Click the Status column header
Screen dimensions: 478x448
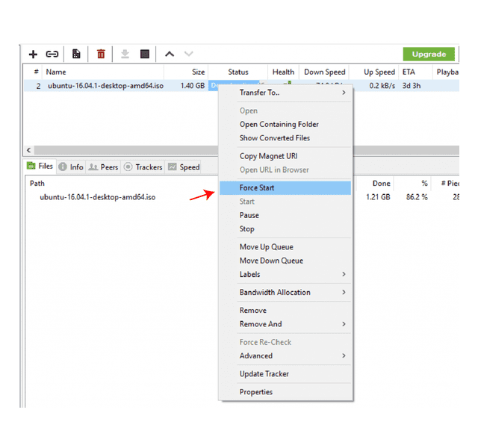[x=238, y=72]
